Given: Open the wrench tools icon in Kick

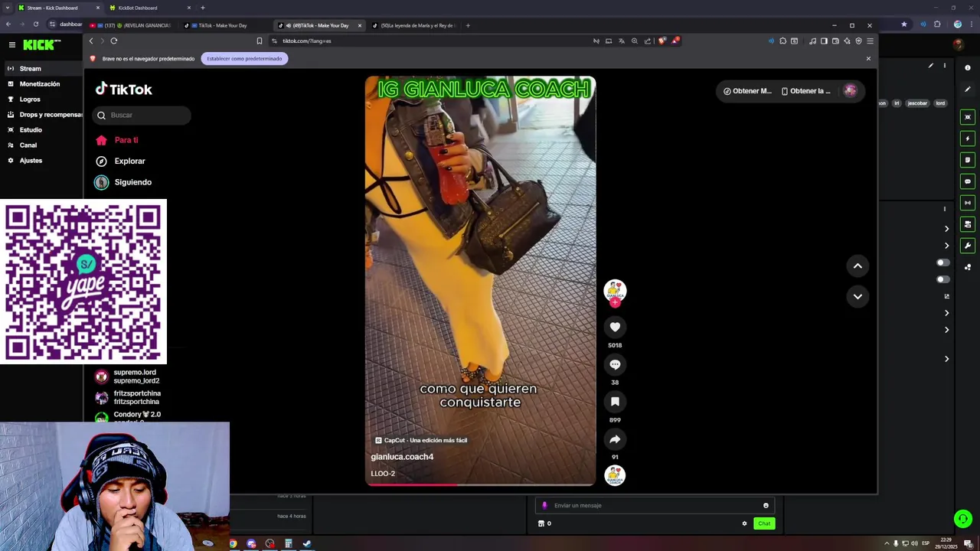Looking at the screenshot, I should (x=968, y=246).
